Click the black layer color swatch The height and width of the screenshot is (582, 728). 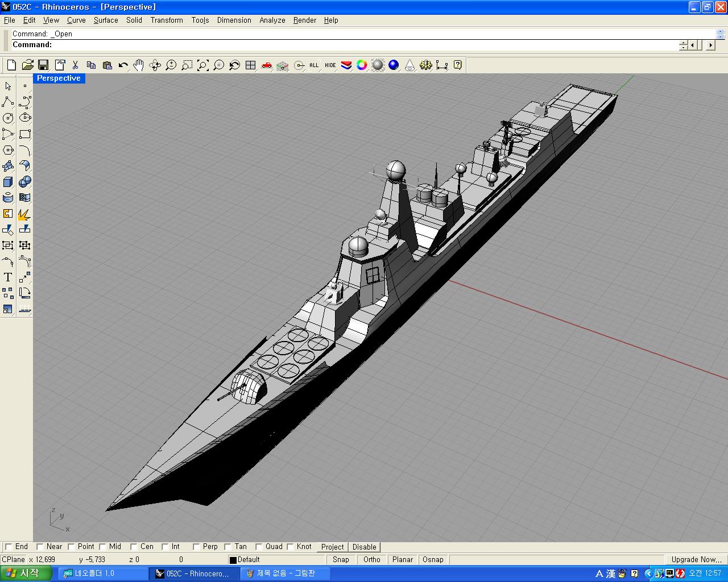point(233,560)
